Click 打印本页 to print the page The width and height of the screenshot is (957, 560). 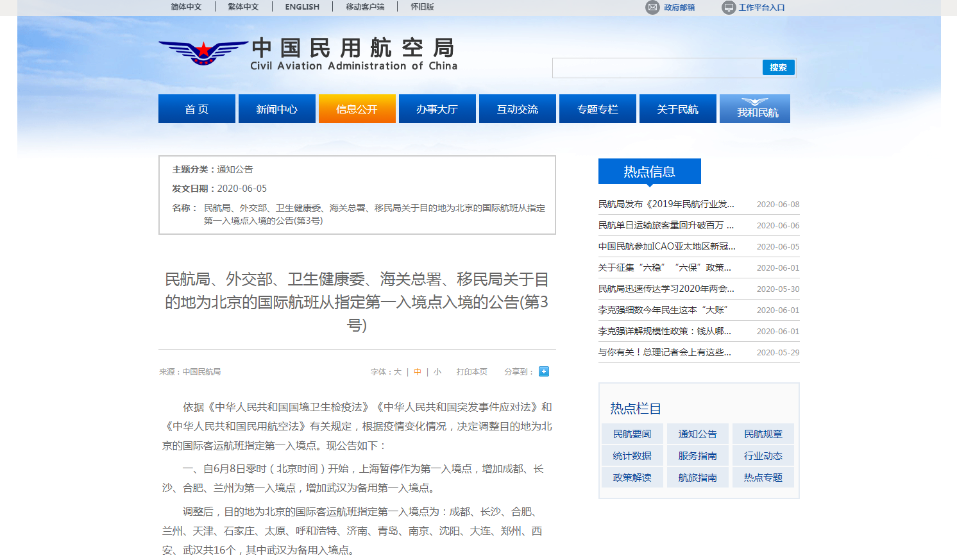(x=471, y=372)
